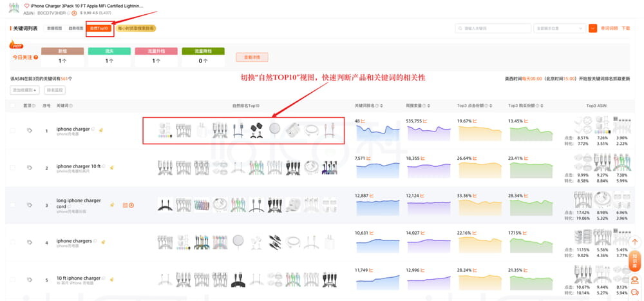
Task: Click the orange dropdown arrow button beside filters
Action: click(x=592, y=28)
